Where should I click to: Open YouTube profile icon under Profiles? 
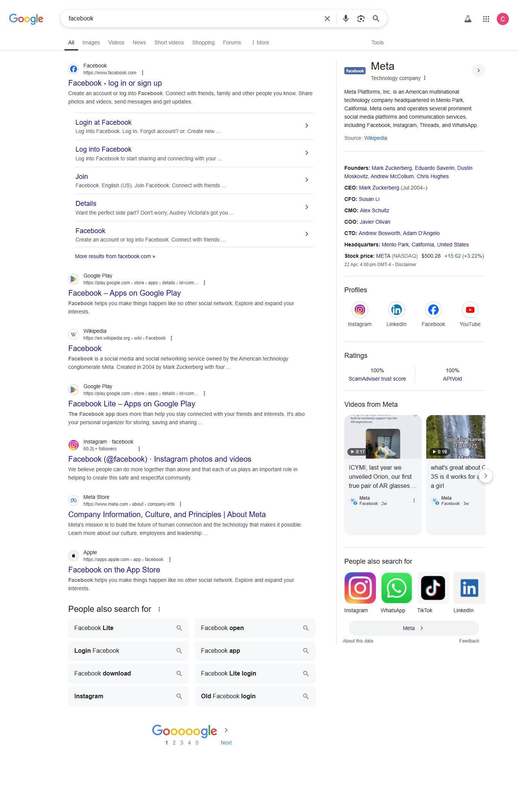coord(470,310)
